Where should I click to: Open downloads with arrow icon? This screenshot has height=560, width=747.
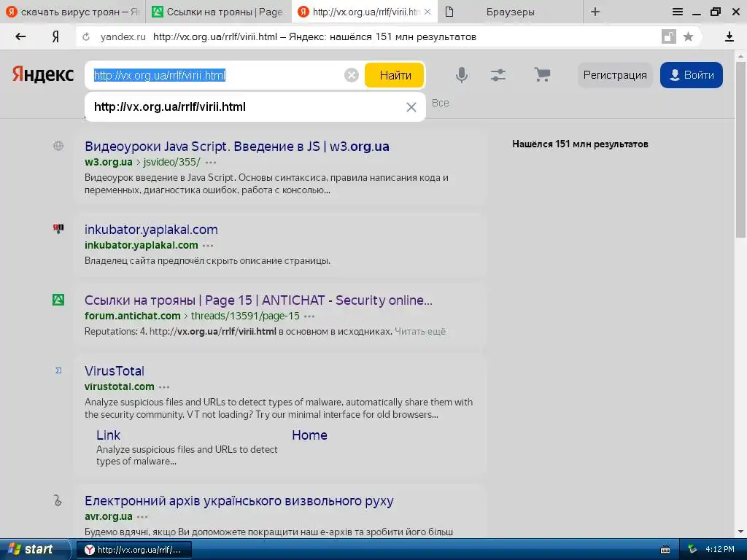coord(729,36)
